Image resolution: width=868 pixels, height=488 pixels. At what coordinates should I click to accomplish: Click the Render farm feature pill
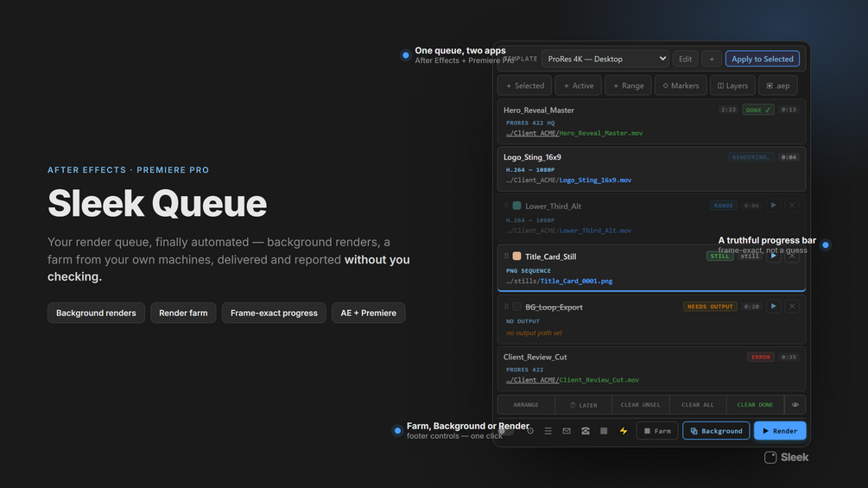183,314
